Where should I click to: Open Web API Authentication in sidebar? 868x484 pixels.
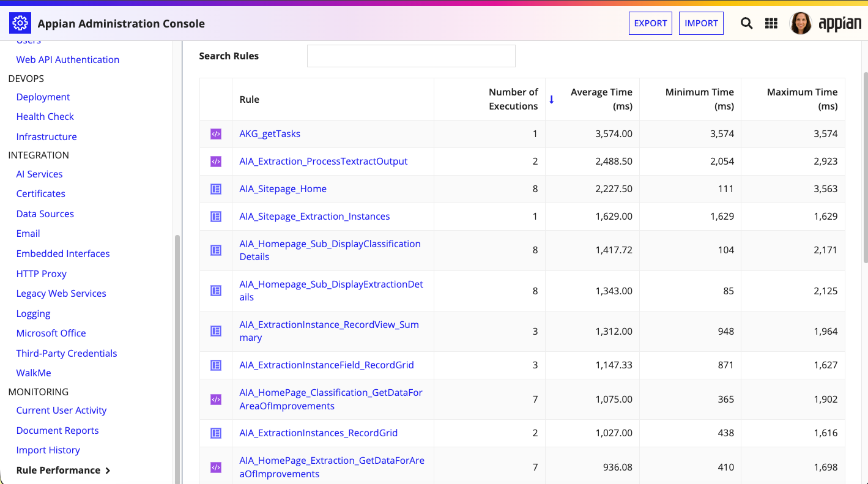point(68,60)
